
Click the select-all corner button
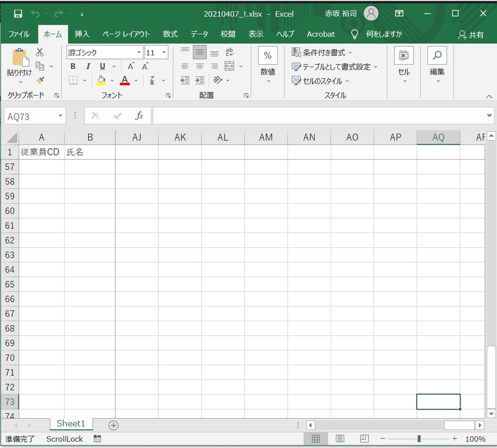point(12,137)
